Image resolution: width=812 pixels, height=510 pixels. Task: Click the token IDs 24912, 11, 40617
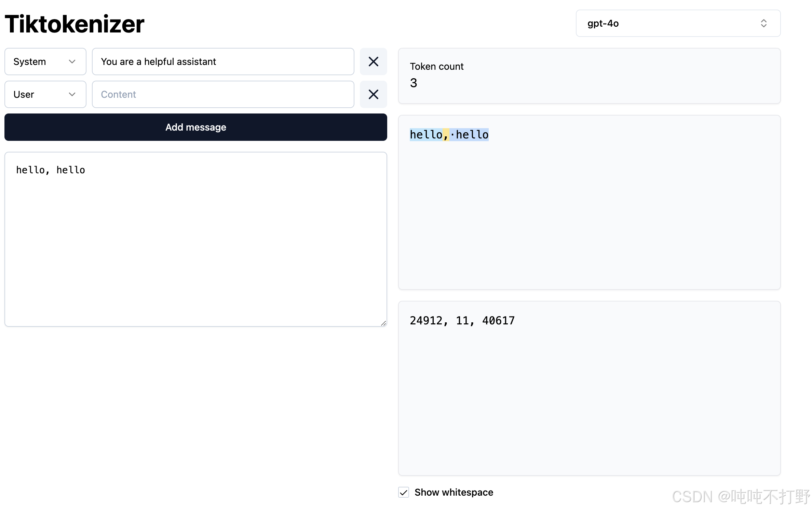pyautogui.click(x=462, y=321)
